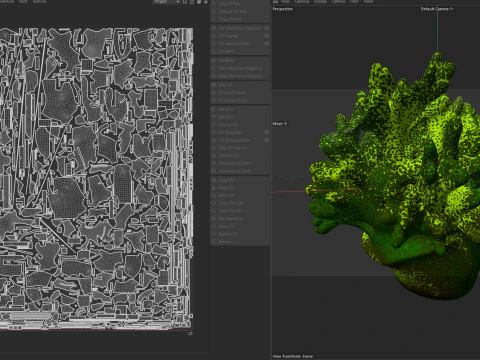Run the Line Up UV command
The width and height of the screenshot is (480, 360).
(240, 125)
